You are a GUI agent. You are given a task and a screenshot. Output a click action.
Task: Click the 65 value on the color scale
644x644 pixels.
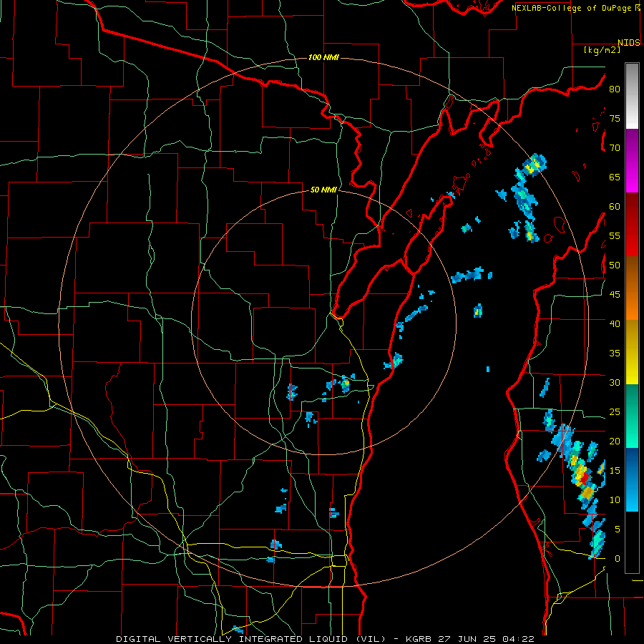pos(615,177)
